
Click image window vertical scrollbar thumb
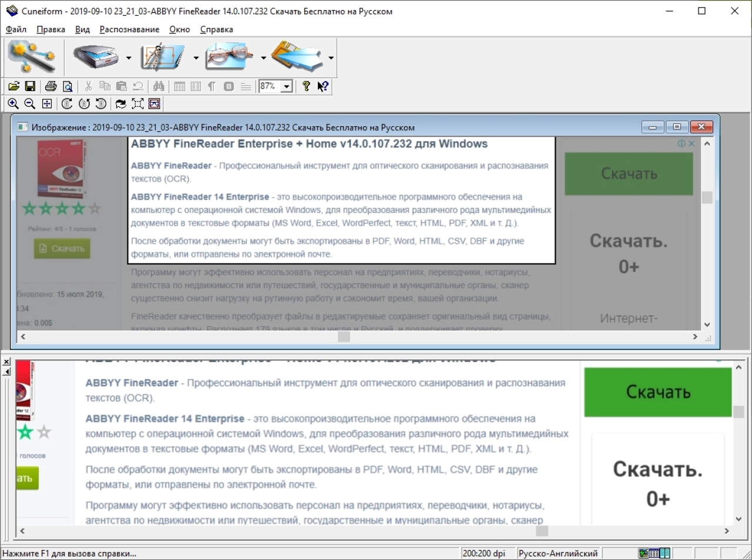[707, 197]
